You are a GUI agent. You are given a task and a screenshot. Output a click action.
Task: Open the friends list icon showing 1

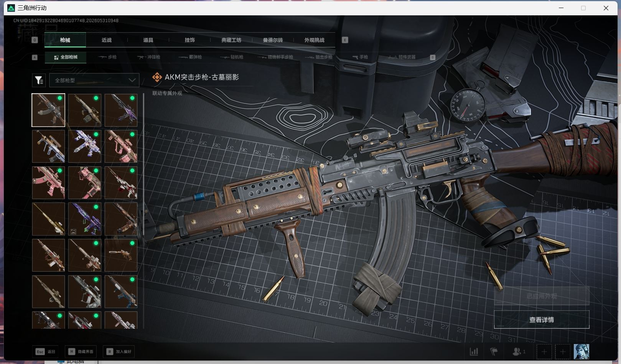pyautogui.click(x=519, y=351)
